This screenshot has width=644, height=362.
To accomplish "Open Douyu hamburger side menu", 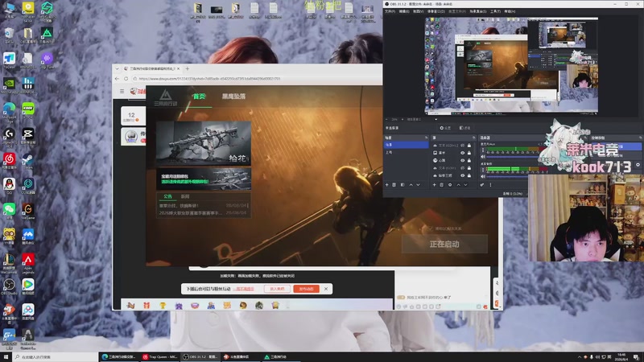I will (x=122, y=91).
